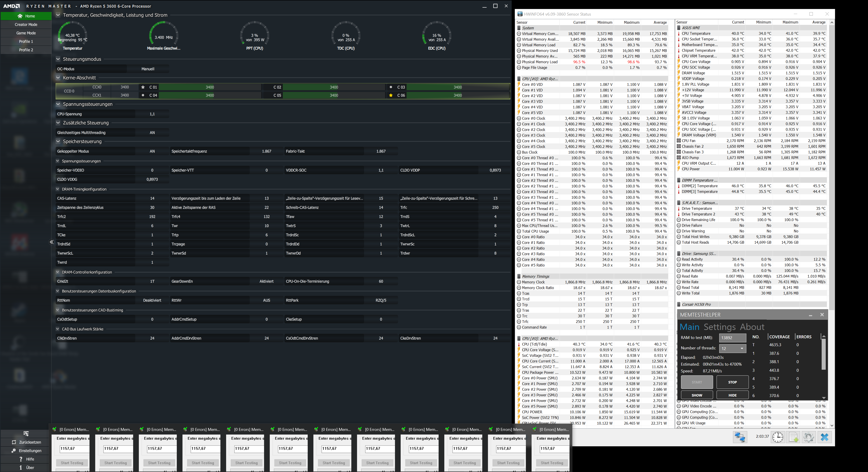The image size is (868, 472).
Task: Click the Einstellungen settings icon in sidebar
Action: (14, 451)
